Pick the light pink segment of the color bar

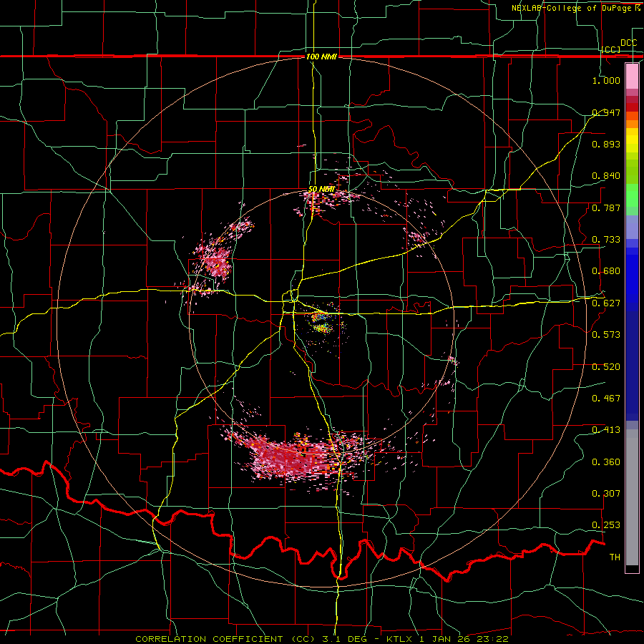[x=632, y=76]
